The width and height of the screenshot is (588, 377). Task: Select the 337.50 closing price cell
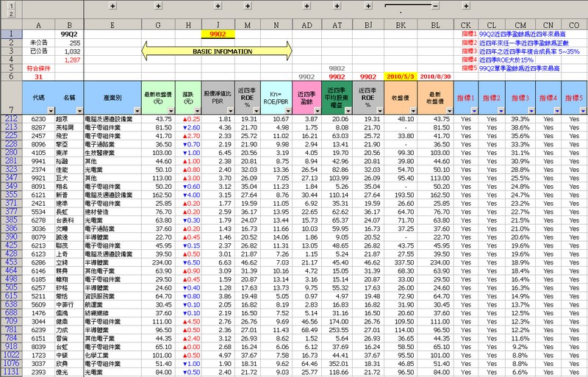(401, 262)
